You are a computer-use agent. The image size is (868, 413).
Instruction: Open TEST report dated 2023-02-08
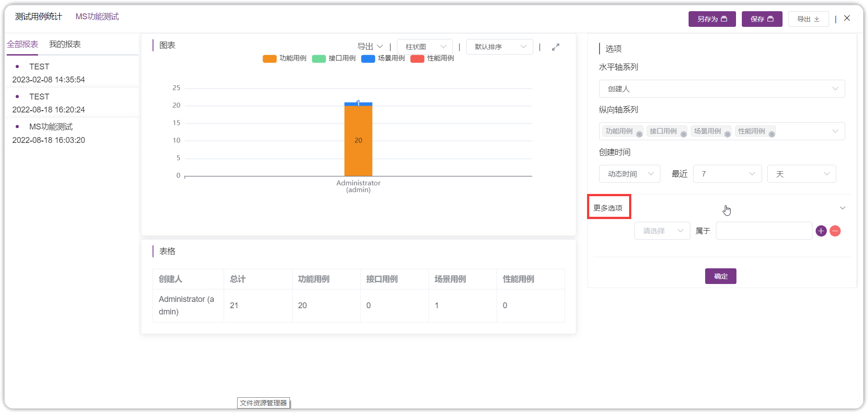(x=72, y=73)
